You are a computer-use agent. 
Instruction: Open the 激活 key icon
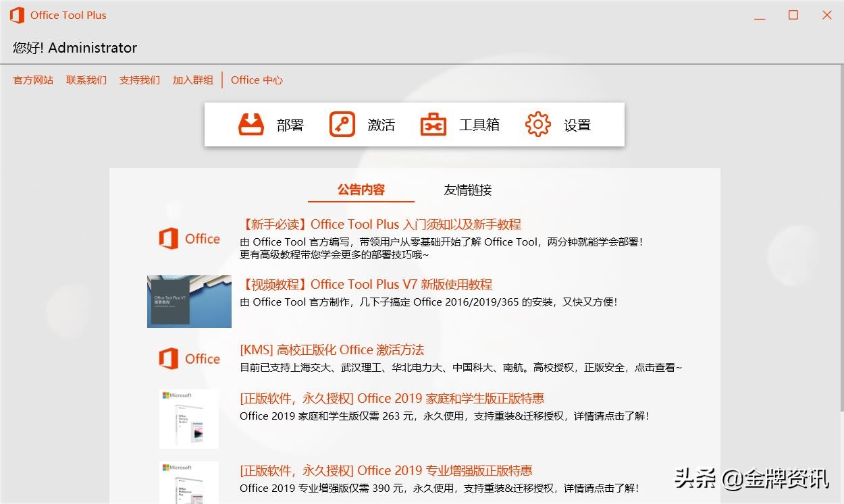[342, 125]
